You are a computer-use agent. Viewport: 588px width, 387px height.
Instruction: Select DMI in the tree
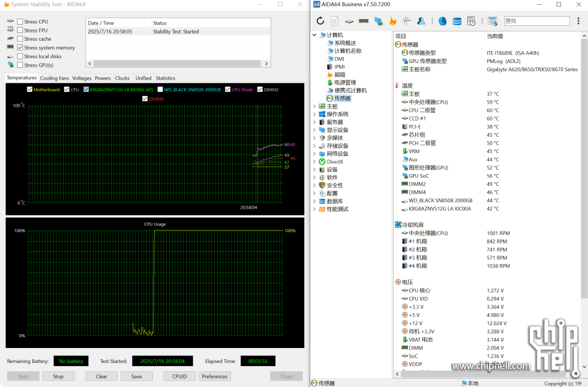[340, 59]
